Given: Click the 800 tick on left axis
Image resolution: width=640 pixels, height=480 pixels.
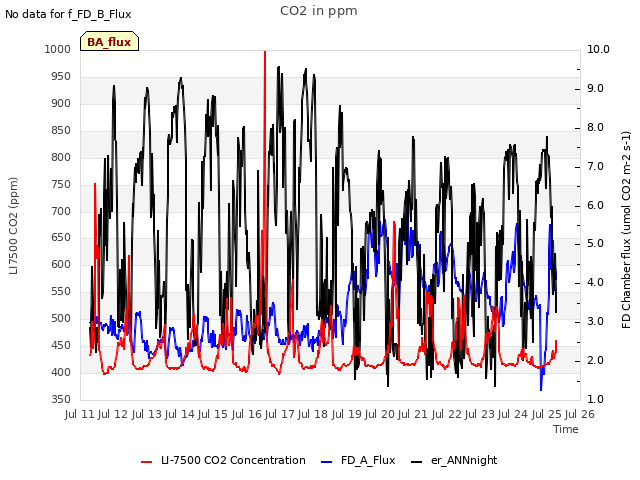Looking at the screenshot, I should [60, 157].
